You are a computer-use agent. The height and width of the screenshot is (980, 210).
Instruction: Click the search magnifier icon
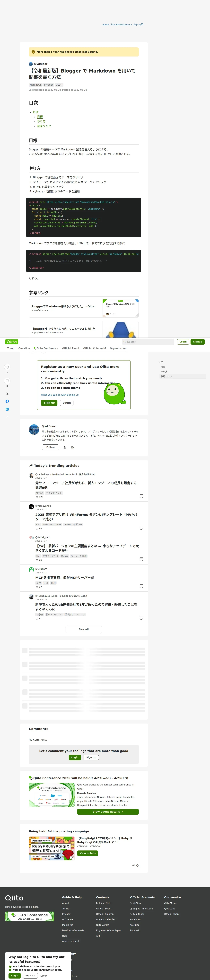125,342
